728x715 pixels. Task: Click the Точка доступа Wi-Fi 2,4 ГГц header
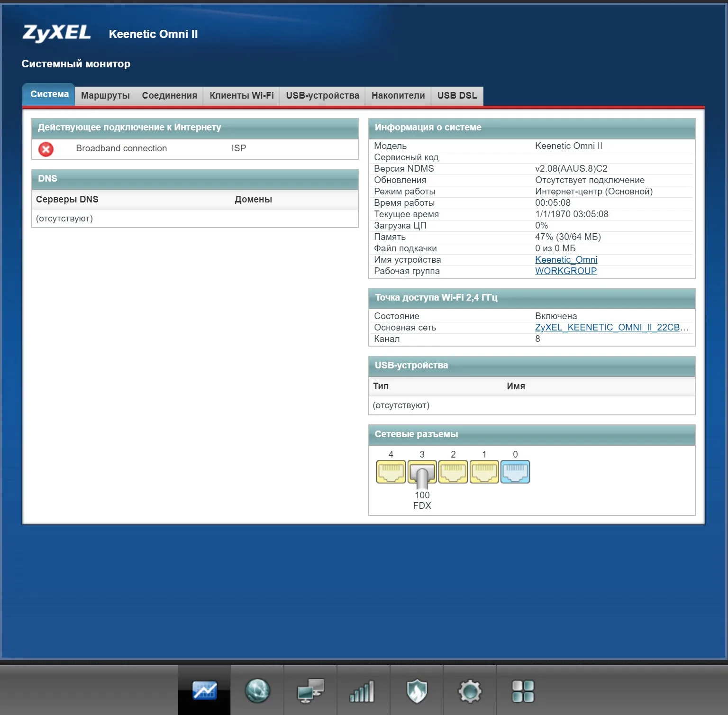(532, 298)
